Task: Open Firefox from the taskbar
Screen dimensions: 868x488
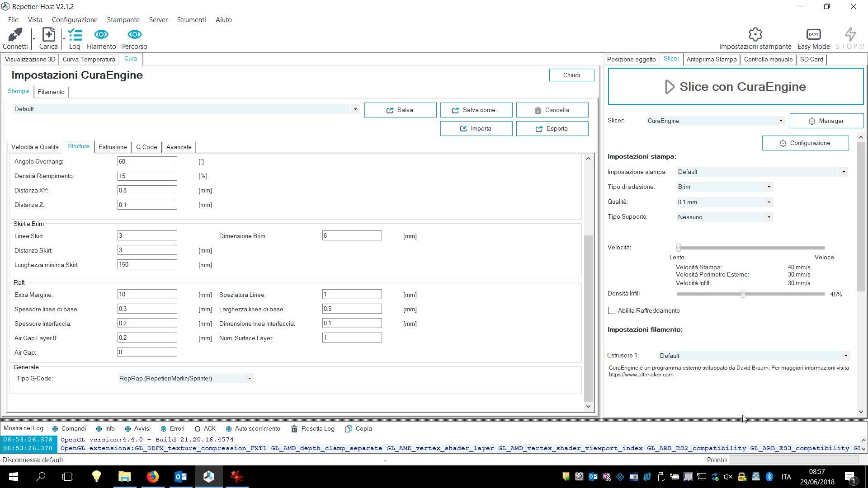Action: (x=152, y=476)
